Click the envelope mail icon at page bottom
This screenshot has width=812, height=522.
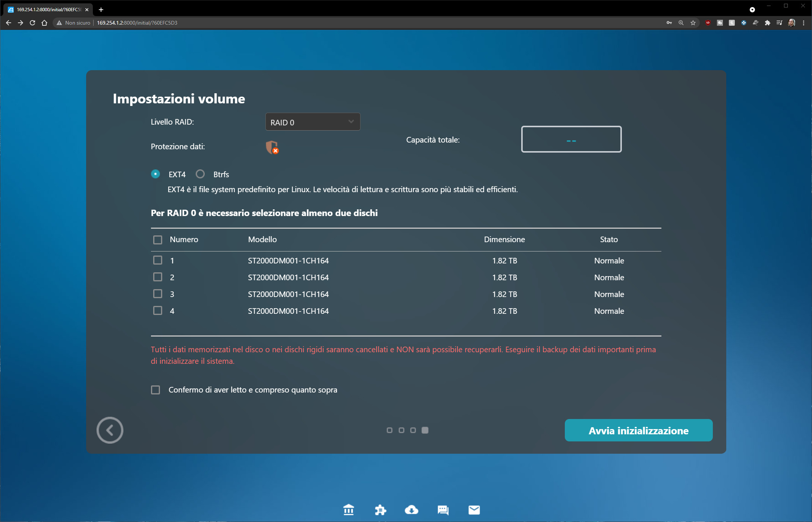(474, 510)
